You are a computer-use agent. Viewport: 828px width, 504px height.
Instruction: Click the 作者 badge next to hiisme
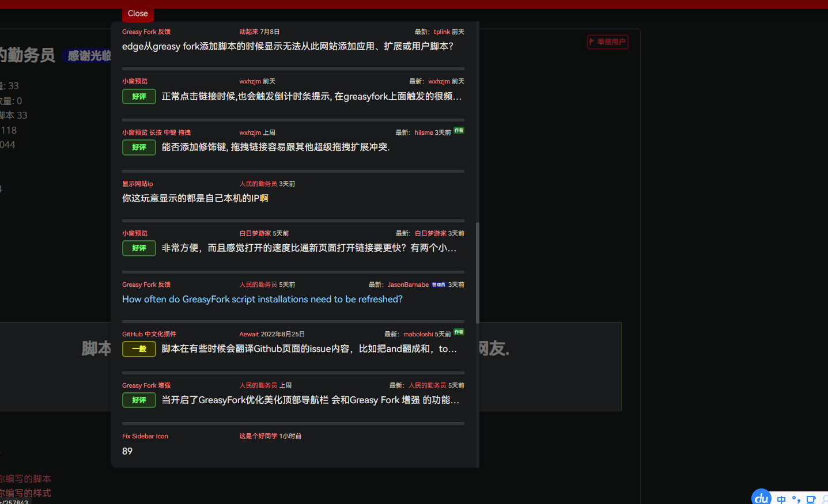coord(459,131)
